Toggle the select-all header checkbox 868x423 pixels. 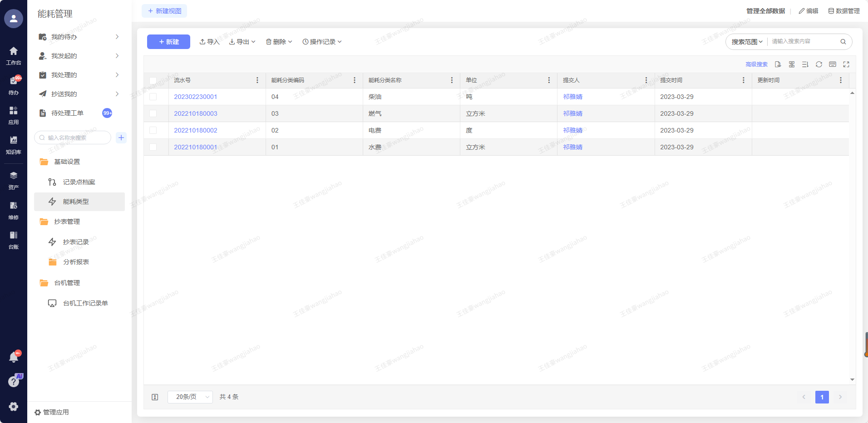[x=153, y=80]
